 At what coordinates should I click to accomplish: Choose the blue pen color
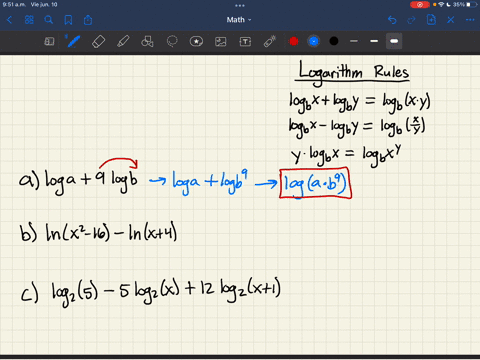(x=314, y=41)
